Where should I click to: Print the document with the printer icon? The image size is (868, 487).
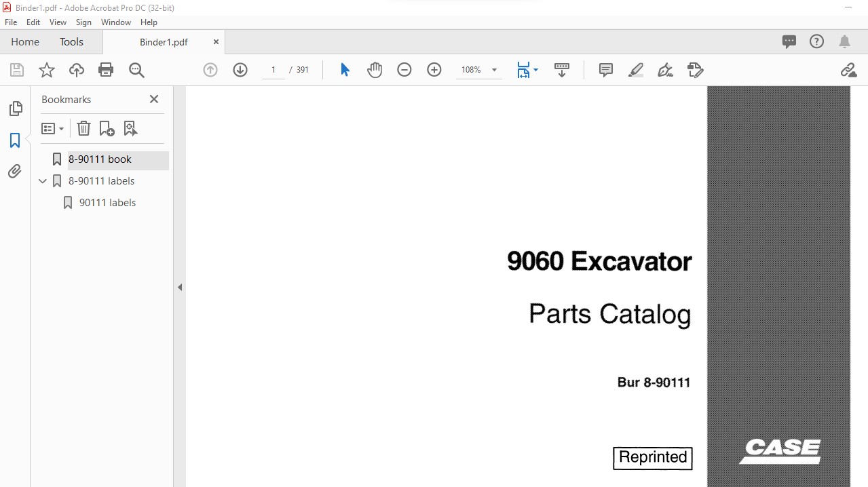pyautogui.click(x=106, y=70)
